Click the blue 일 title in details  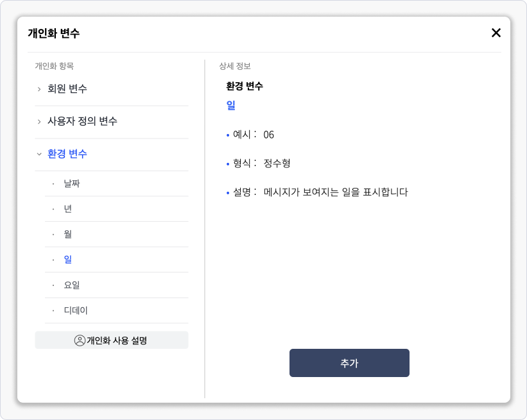[230, 105]
